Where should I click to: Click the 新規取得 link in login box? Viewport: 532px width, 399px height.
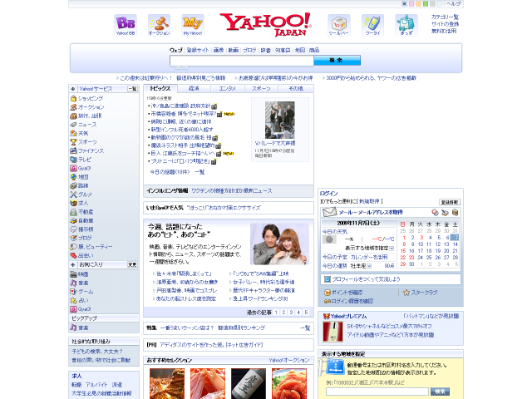click(x=369, y=201)
